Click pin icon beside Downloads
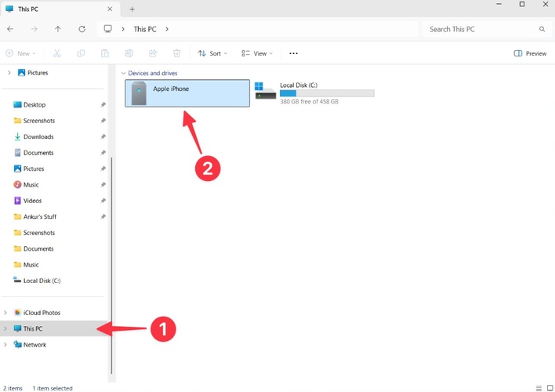555x392 pixels. [103, 136]
